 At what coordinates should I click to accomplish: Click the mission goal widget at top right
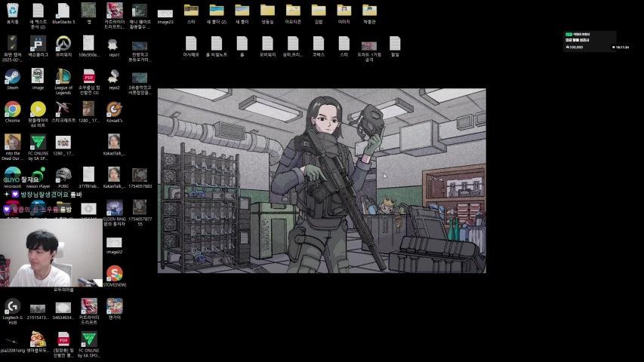tap(590, 41)
